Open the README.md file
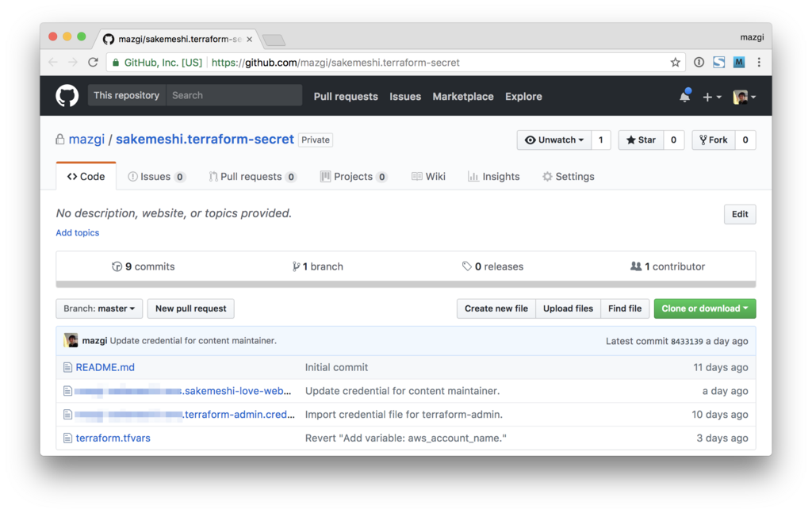The width and height of the screenshot is (812, 513). (105, 368)
